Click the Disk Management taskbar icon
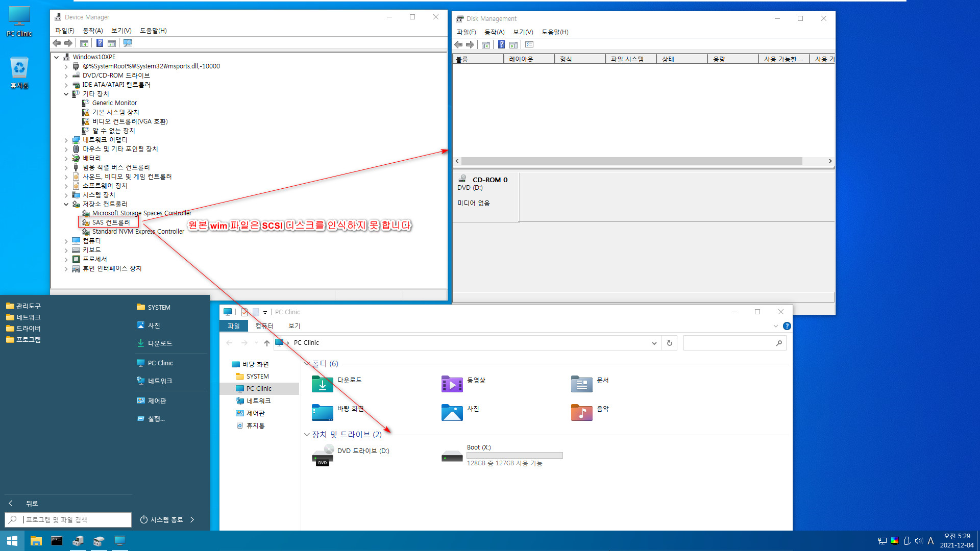This screenshot has width=980, height=551. pyautogui.click(x=99, y=541)
